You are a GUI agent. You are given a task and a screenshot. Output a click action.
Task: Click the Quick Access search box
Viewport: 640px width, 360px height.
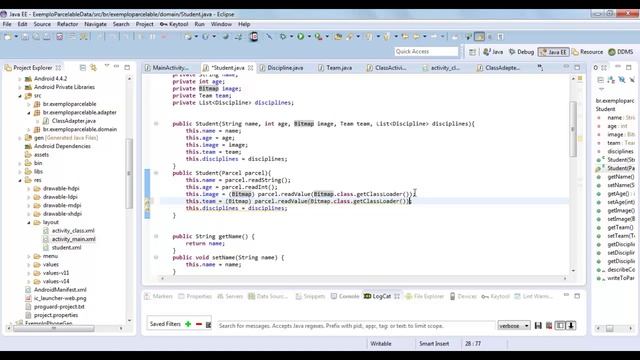(426, 51)
